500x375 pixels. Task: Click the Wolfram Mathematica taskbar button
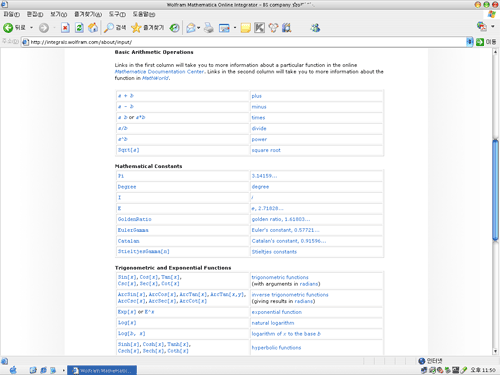102,370
